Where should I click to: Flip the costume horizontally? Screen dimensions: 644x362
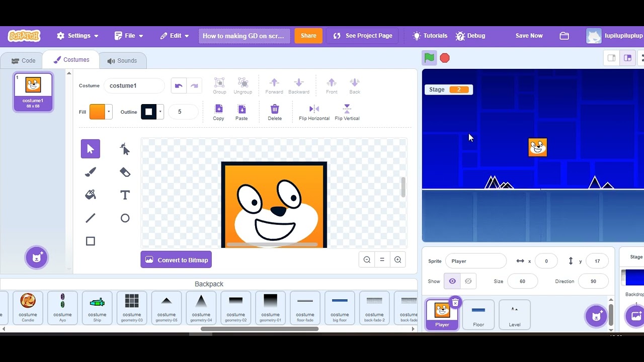(314, 112)
